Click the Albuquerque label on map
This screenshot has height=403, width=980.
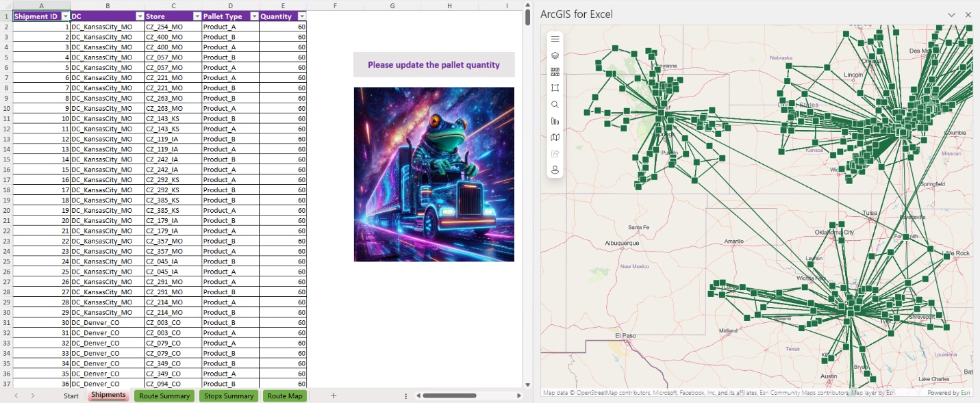[622, 243]
